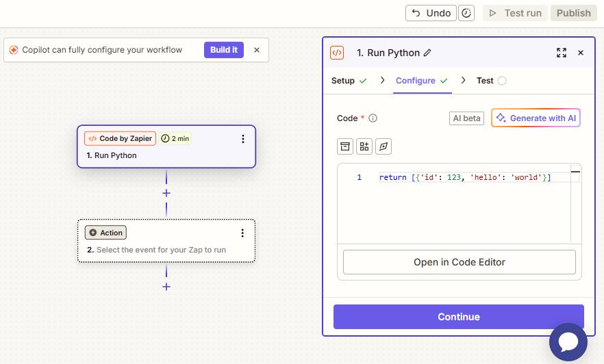Open in Code Editor
The image size is (604, 364).
(x=459, y=262)
